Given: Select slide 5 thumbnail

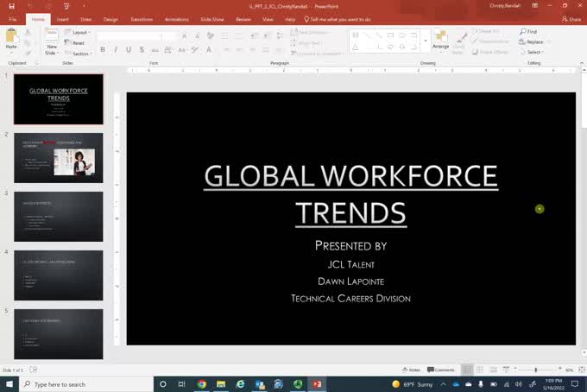Looking at the screenshot, I should [59, 334].
